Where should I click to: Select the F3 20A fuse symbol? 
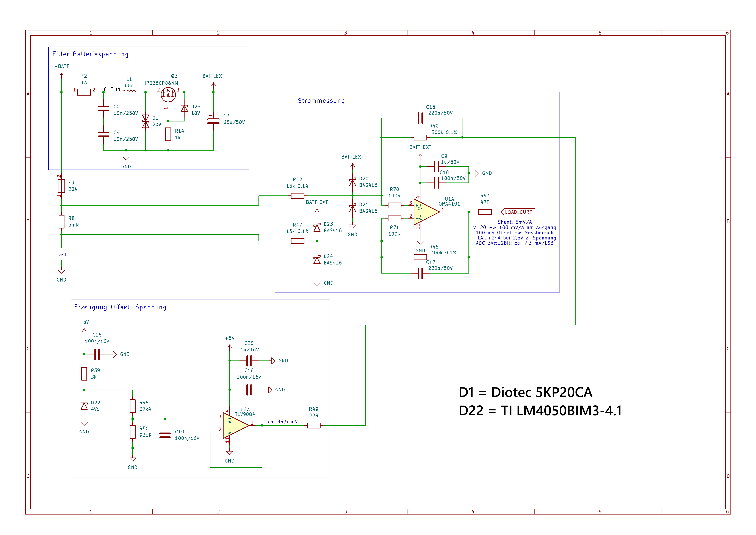61,186
